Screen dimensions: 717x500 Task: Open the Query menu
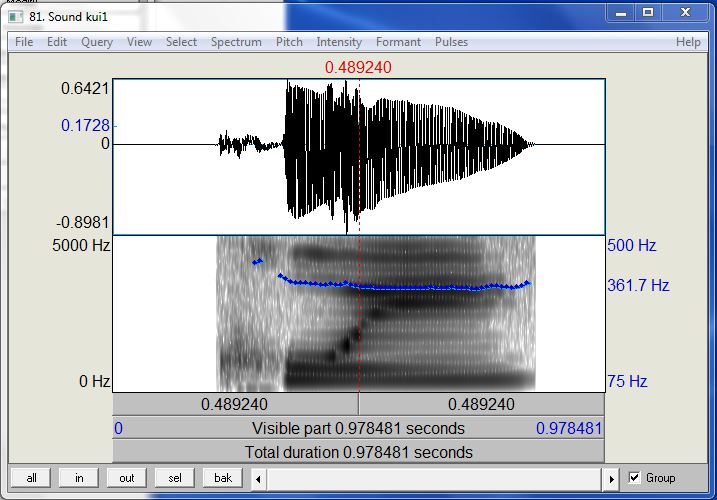coord(97,42)
